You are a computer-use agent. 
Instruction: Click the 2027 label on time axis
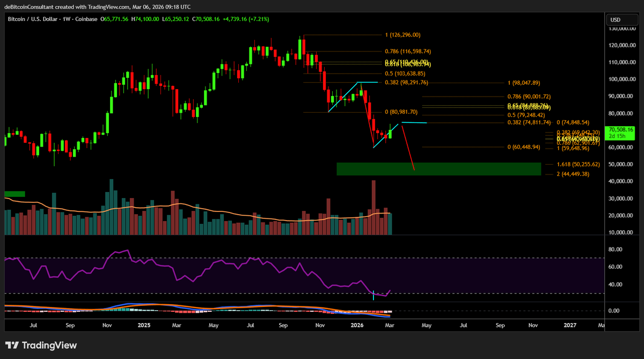(570, 325)
